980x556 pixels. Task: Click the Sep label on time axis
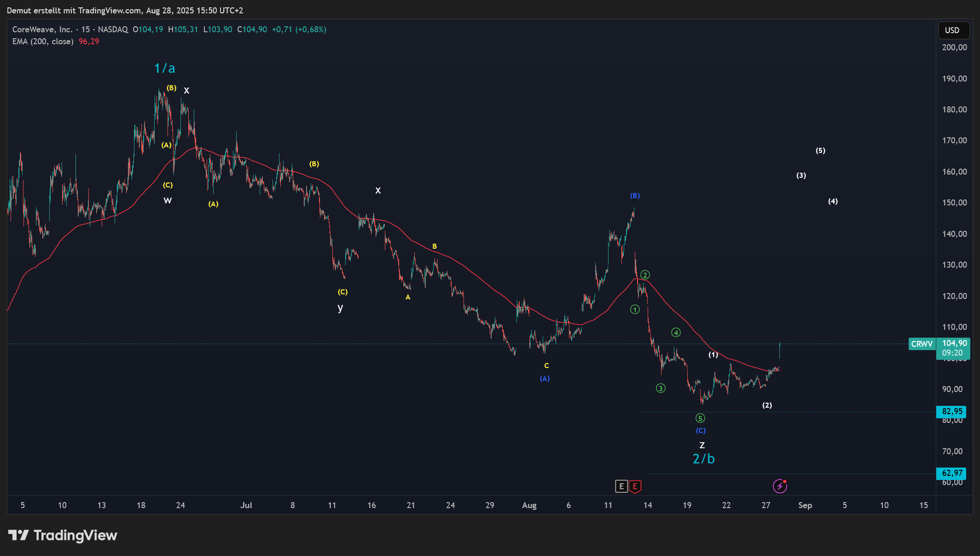(x=805, y=505)
